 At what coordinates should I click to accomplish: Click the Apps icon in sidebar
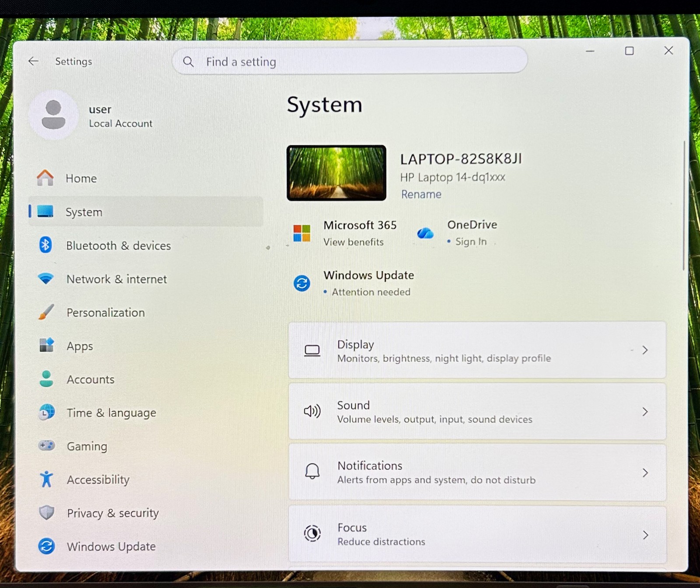click(x=46, y=345)
